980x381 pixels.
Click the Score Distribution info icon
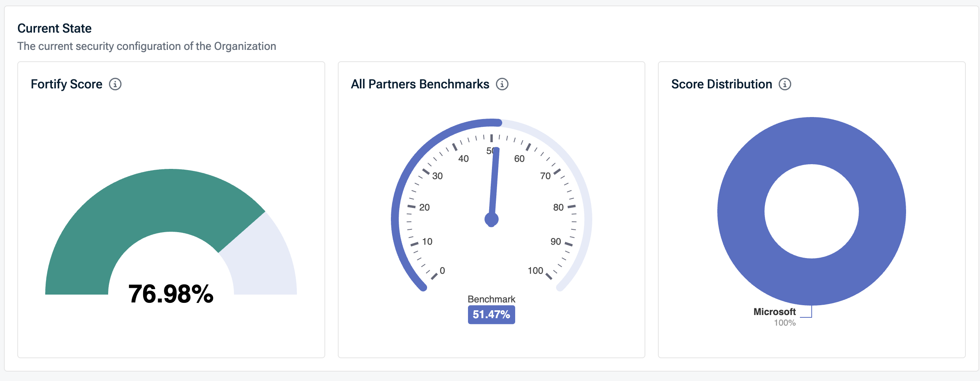[785, 84]
